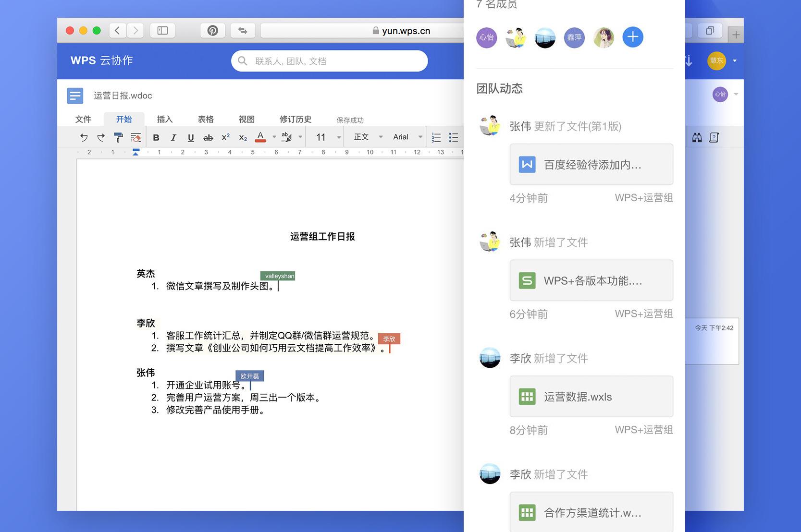
Task: Go forward in the browser
Action: 136,31
